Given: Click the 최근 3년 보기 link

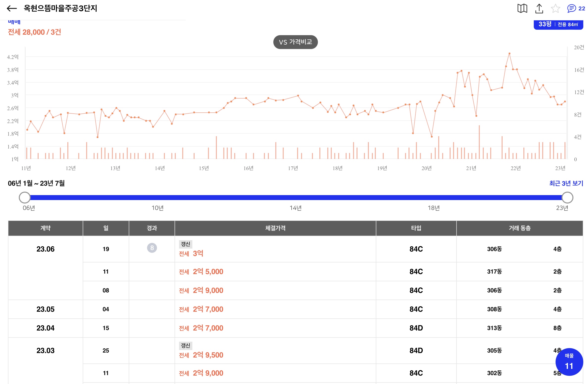Looking at the screenshot, I should pyautogui.click(x=566, y=183).
